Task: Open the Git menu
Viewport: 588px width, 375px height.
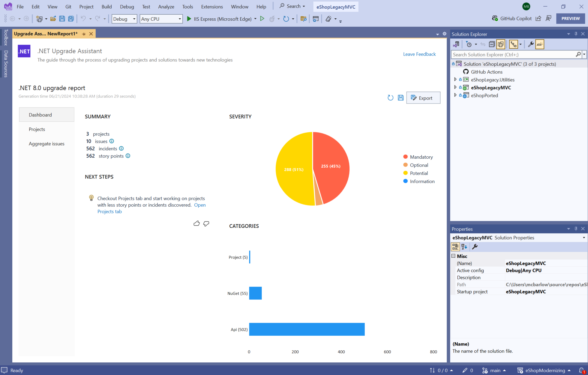Action: (x=68, y=6)
